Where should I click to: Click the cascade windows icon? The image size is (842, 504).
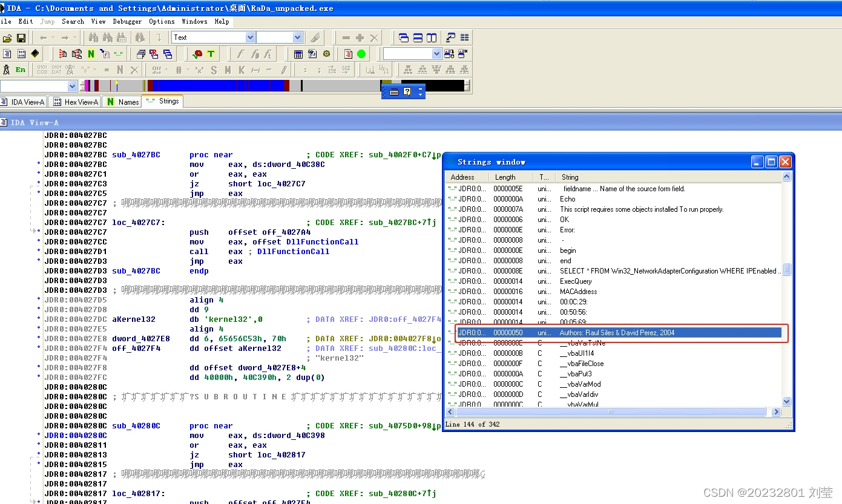point(403,38)
